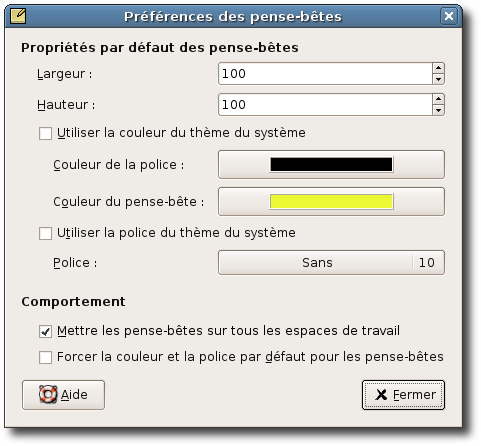This screenshot has height=446, width=481.
Task: Open the Sans 10 font chooser
Action: [x=331, y=263]
